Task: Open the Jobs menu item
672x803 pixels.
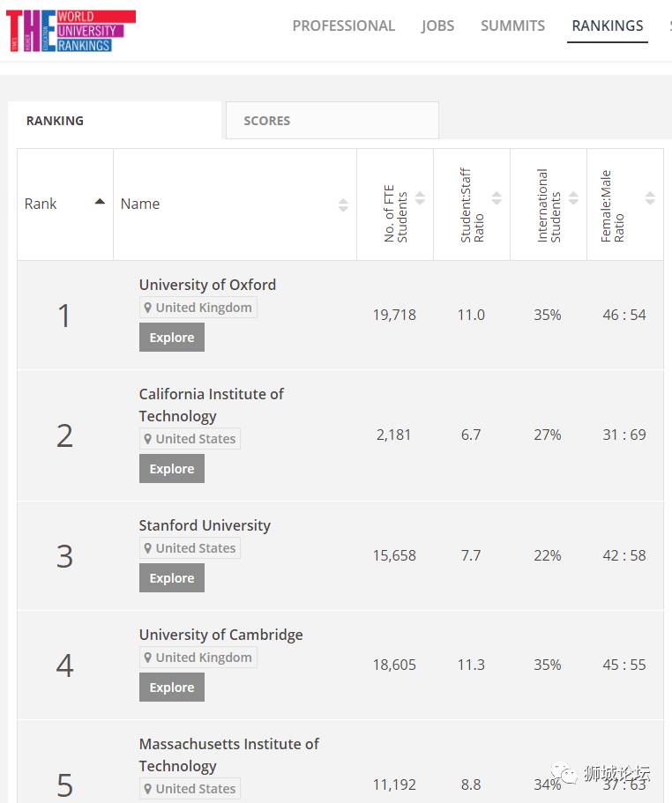Action: click(437, 26)
